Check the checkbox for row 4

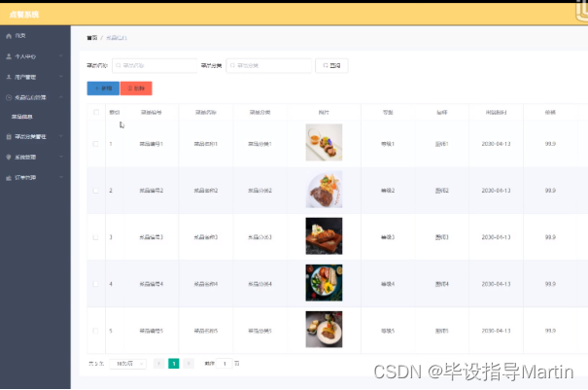[95, 284]
